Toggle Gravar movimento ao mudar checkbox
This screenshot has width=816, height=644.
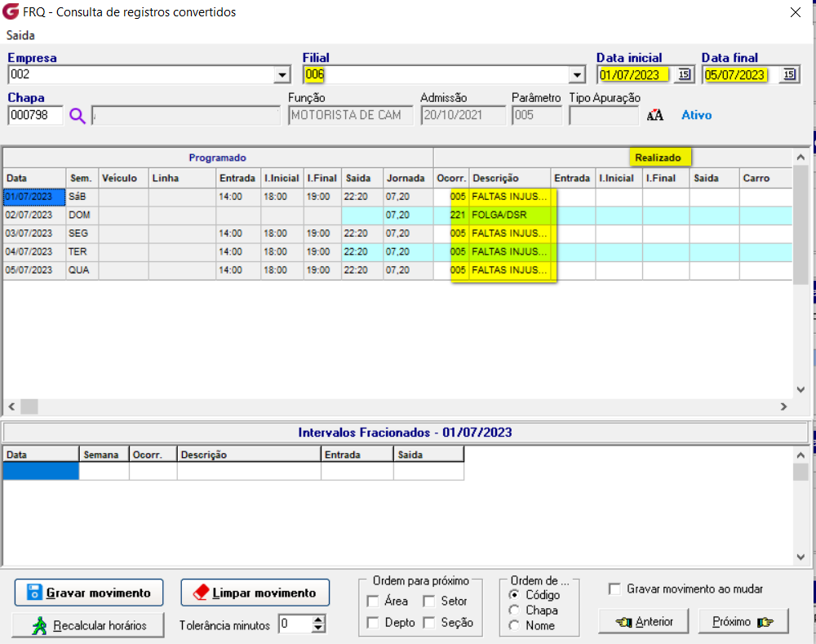click(614, 588)
